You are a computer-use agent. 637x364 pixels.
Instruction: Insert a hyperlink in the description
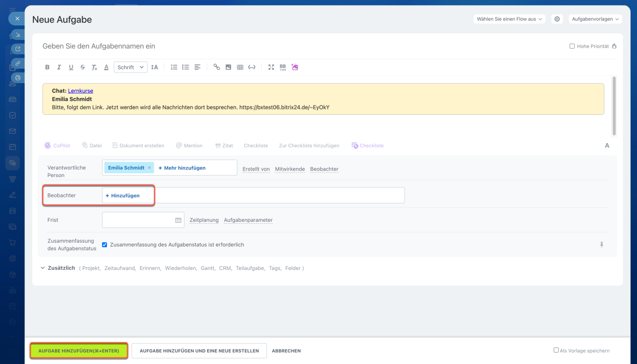coord(216,67)
